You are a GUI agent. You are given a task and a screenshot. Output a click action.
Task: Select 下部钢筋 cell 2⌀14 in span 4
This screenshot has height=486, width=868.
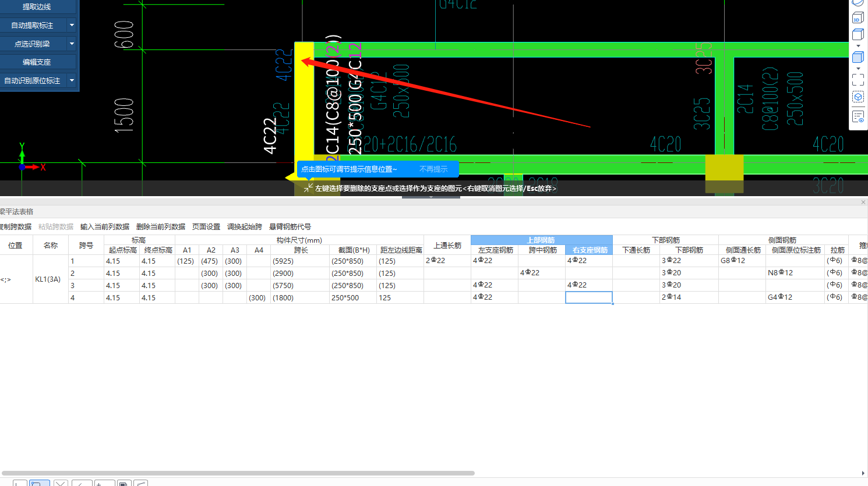point(689,297)
